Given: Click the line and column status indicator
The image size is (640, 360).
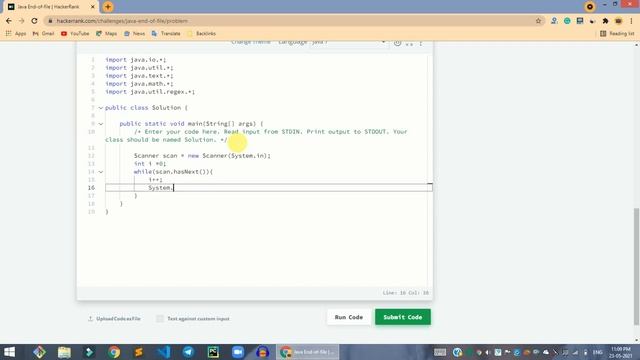Looking at the screenshot, I should [405, 293].
